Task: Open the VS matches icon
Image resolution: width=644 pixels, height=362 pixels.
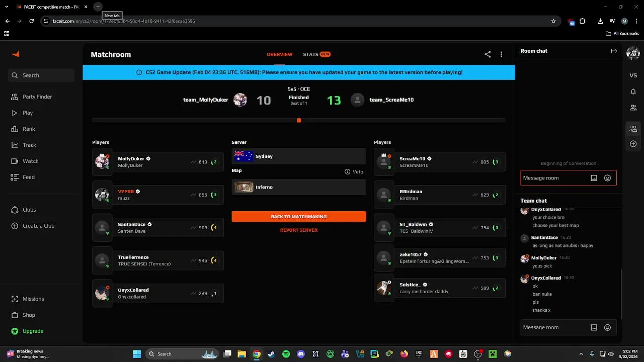Action: click(x=633, y=75)
